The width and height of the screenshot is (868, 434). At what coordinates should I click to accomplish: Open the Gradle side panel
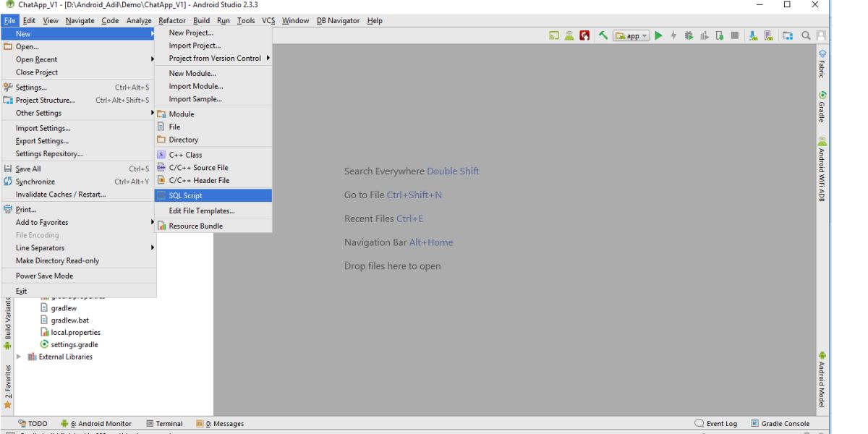coord(822,106)
